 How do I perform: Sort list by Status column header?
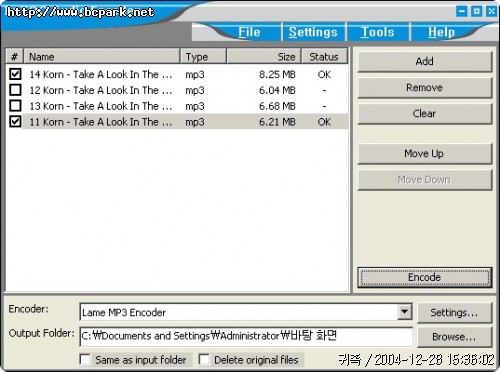click(325, 56)
